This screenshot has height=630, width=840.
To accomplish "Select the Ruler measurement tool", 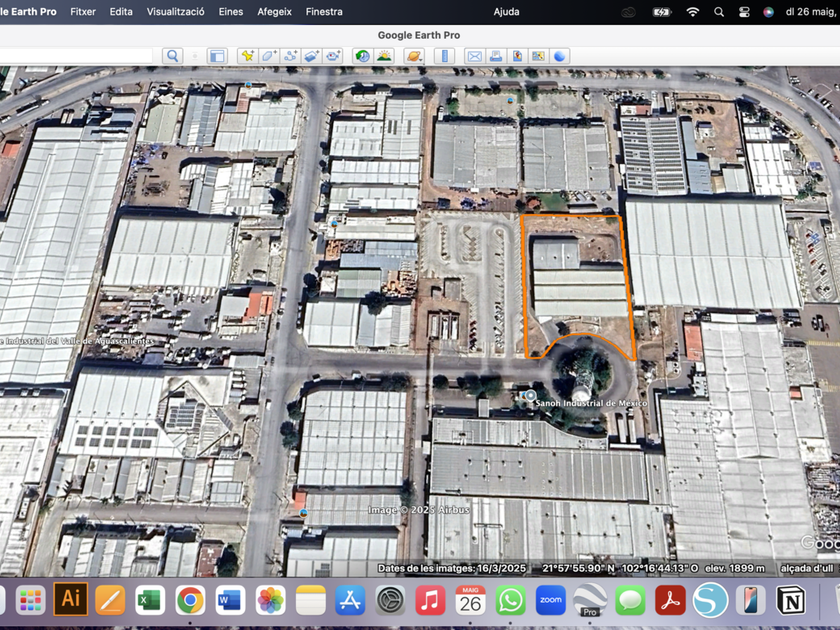I will [x=445, y=56].
